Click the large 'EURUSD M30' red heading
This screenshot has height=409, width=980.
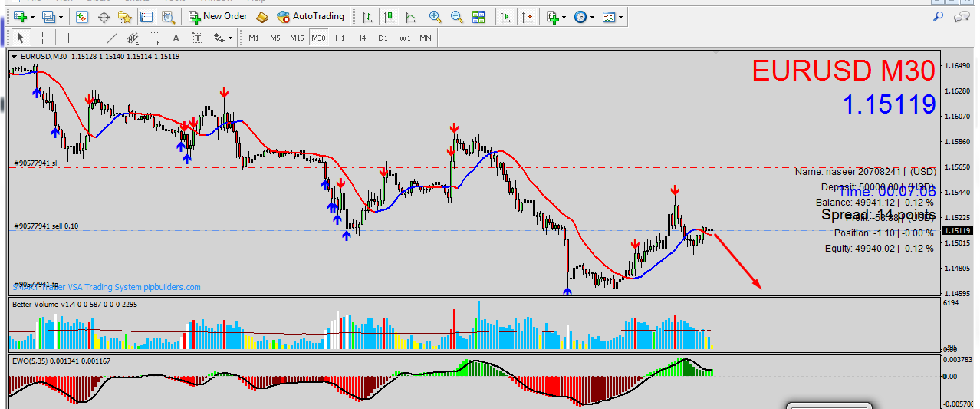point(844,71)
